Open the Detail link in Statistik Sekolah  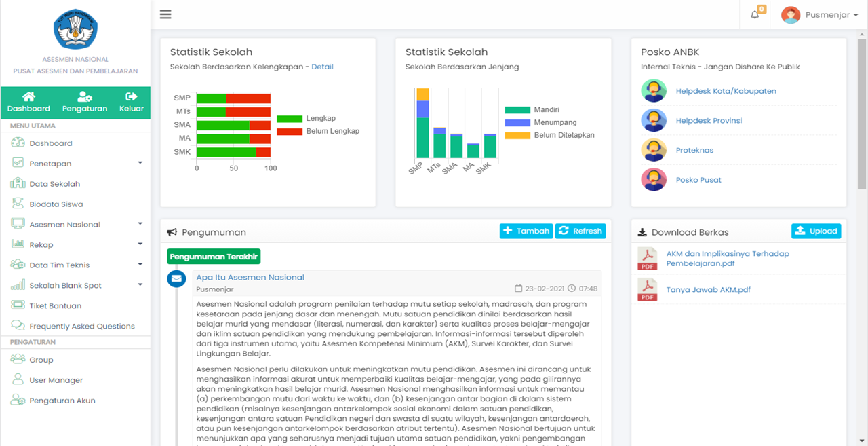(x=322, y=67)
